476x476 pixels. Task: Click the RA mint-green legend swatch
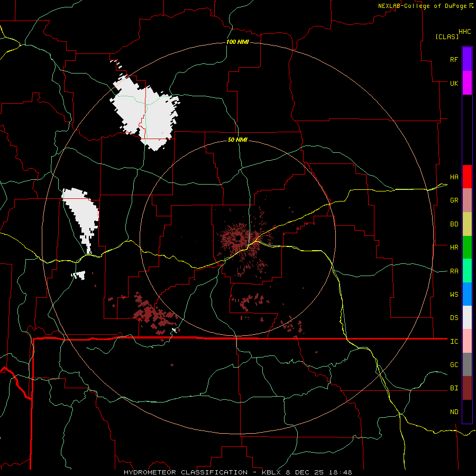tap(467, 271)
